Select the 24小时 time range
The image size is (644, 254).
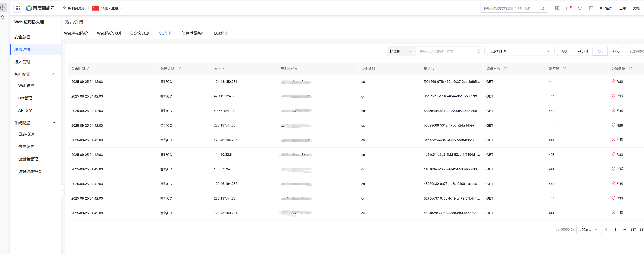(x=583, y=51)
